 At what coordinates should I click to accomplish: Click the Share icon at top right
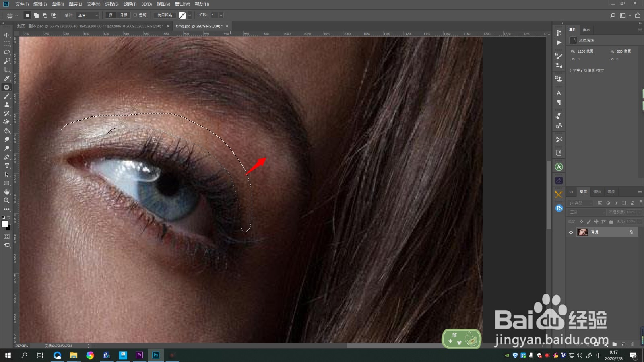(638, 15)
